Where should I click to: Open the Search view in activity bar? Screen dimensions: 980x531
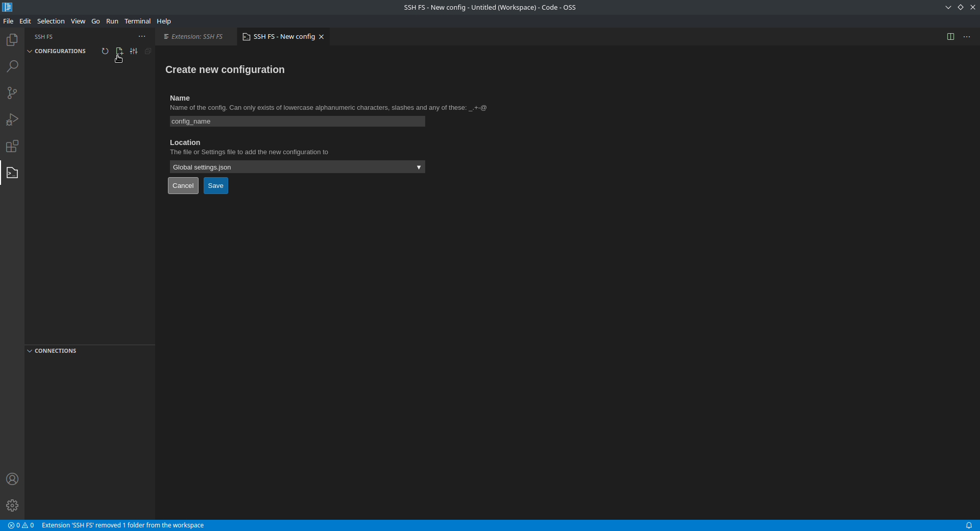click(x=12, y=66)
